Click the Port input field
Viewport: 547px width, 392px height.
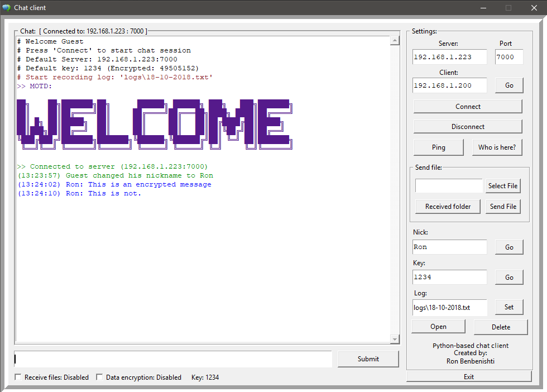509,57
